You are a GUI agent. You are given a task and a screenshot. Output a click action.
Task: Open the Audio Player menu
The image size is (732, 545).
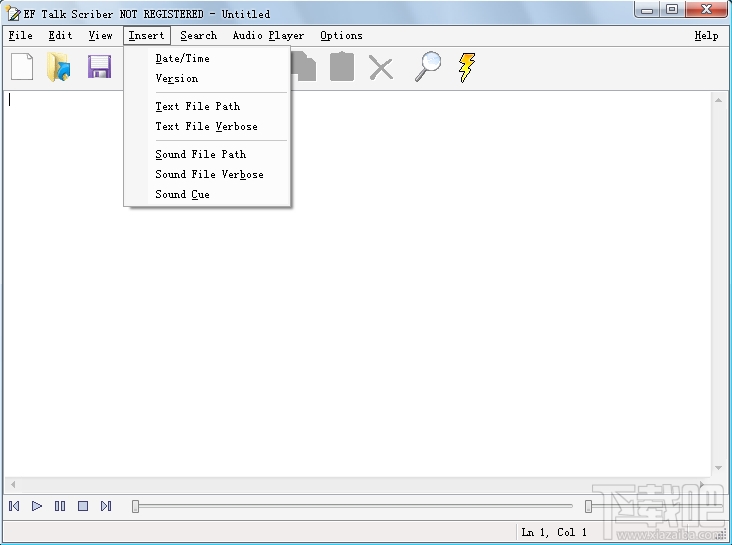268,35
